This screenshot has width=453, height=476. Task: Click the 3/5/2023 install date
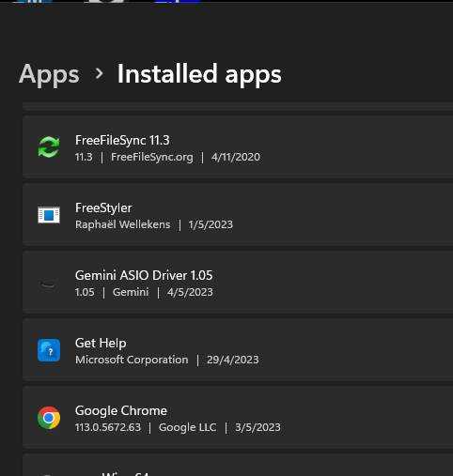(258, 427)
